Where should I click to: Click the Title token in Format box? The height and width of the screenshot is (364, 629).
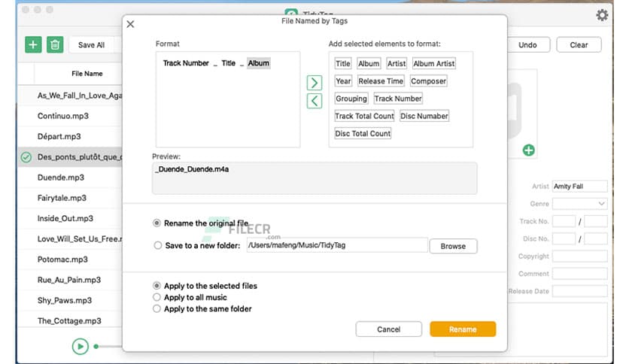(228, 63)
